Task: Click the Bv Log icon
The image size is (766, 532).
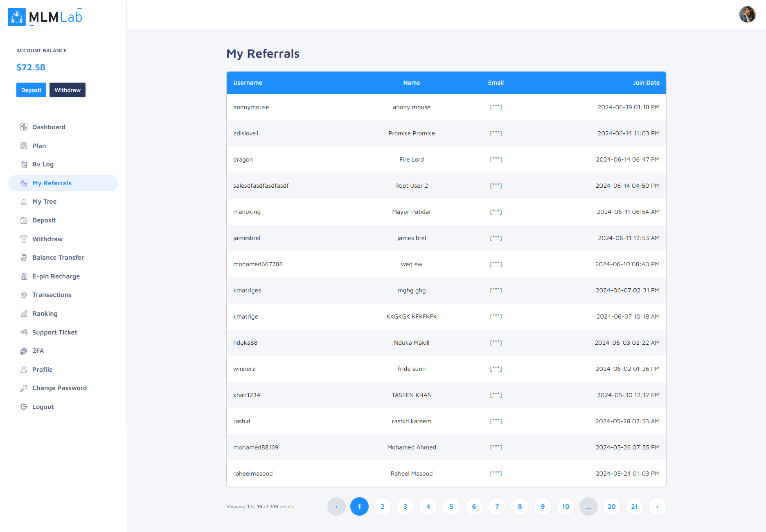Action: pyautogui.click(x=24, y=164)
